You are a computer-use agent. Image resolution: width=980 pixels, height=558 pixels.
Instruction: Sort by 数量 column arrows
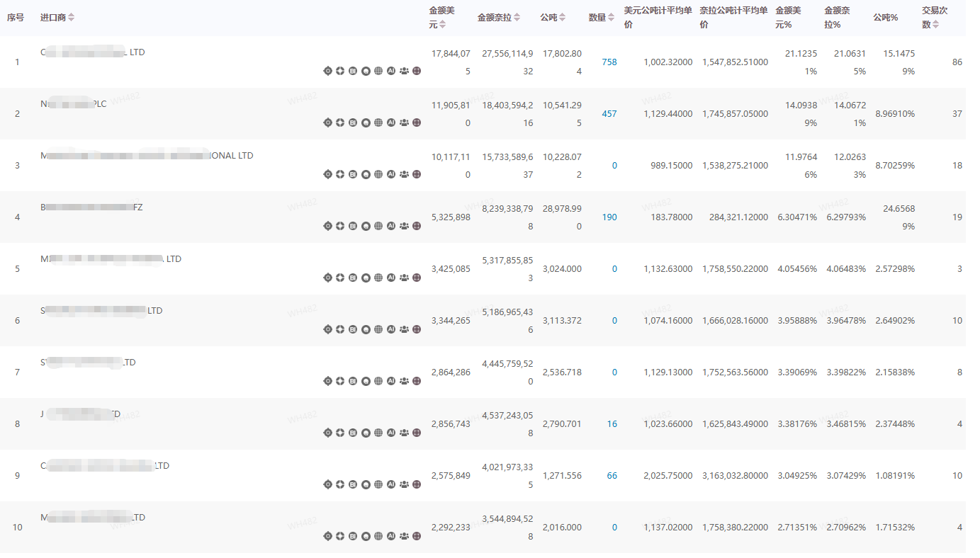tap(611, 18)
